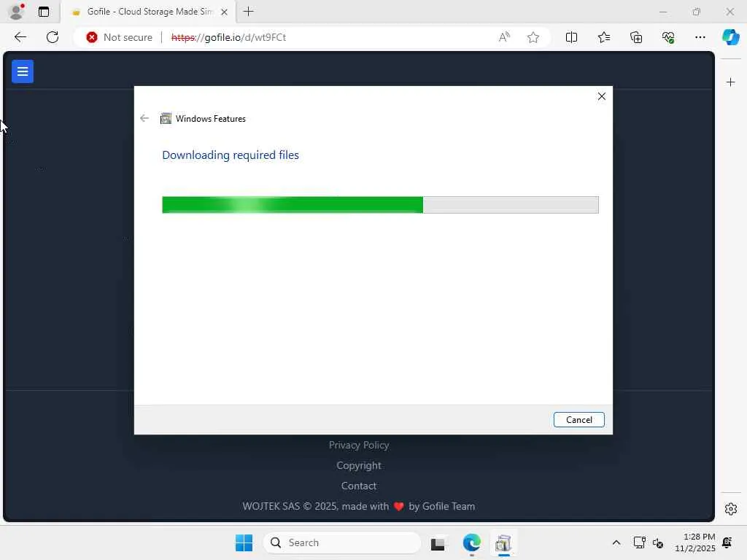This screenshot has height=560, width=747.
Task: Click the taskbar Search box
Action: click(342, 542)
